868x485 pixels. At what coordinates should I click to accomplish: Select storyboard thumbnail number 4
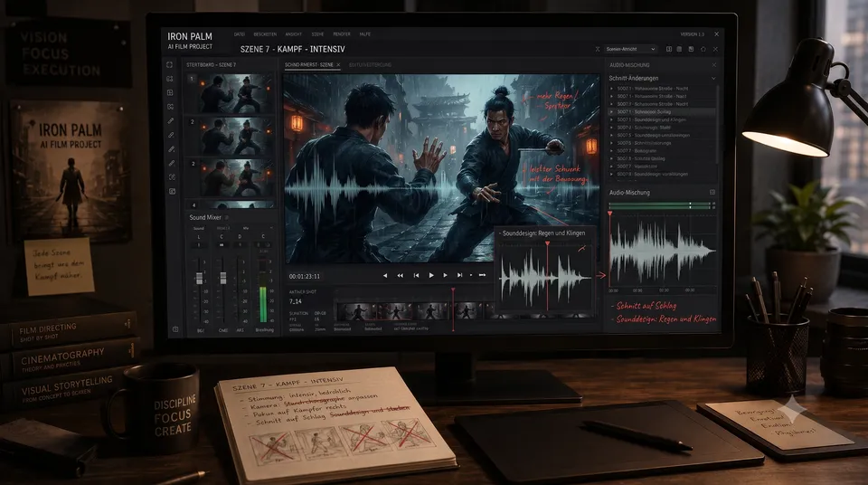231,205
